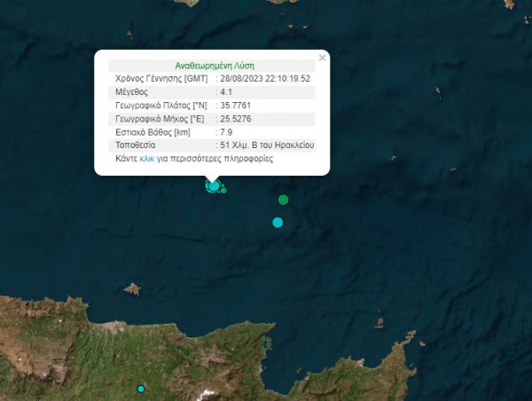Viewport: 532px width, 401px height.
Task: Select the small cyan marker on Crete land
Action: 140,389
